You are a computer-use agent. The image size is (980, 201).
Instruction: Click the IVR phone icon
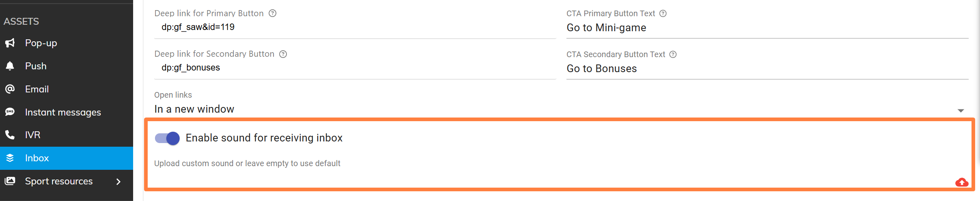10,135
